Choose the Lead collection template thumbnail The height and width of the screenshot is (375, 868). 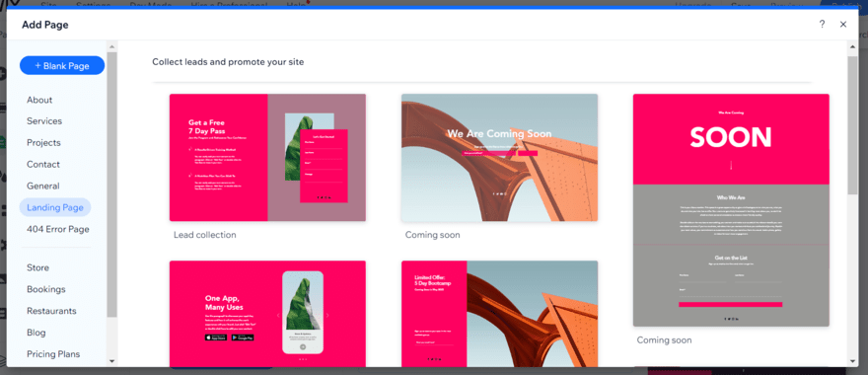click(267, 157)
